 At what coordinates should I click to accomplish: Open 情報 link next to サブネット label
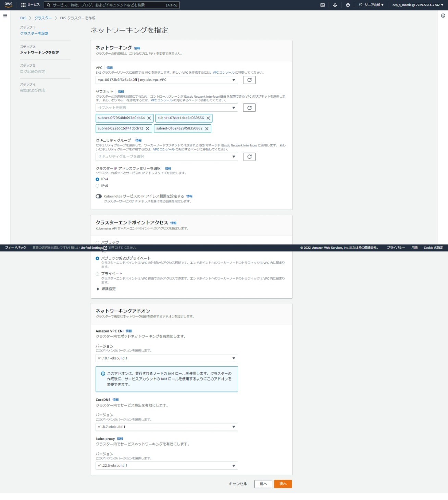click(121, 92)
